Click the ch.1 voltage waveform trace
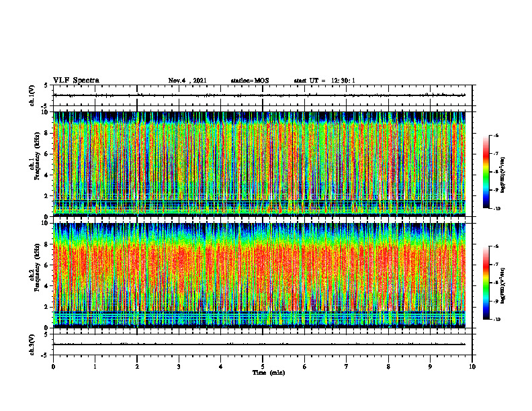The width and height of the screenshot is (532, 411). [259, 95]
